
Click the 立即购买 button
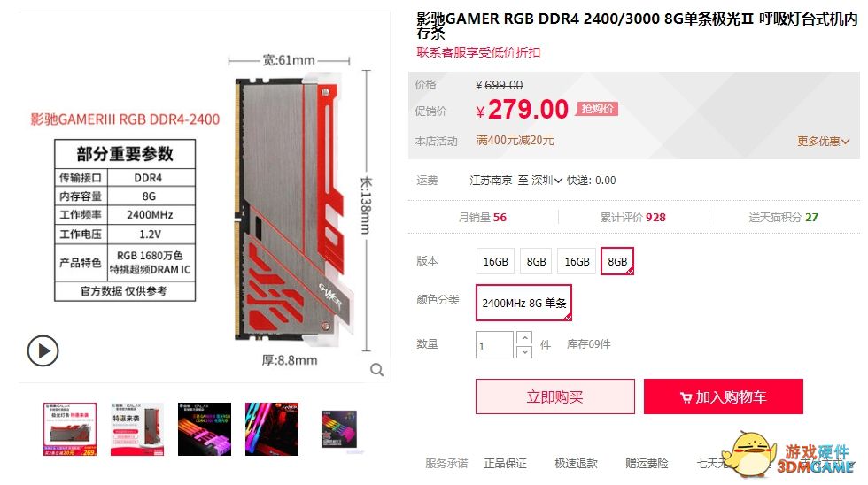click(x=555, y=396)
